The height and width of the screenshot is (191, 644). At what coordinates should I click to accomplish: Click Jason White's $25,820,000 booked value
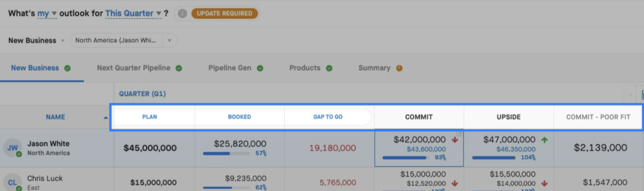pos(240,144)
